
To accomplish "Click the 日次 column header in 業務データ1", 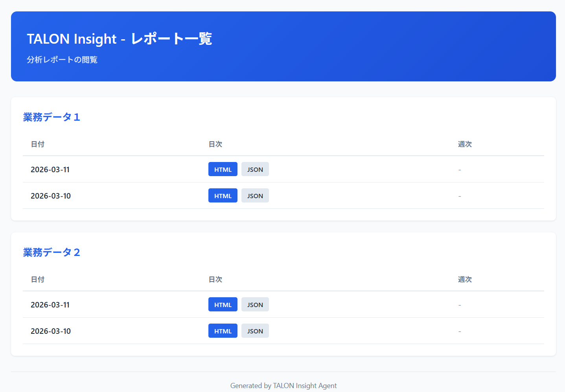I will (215, 144).
